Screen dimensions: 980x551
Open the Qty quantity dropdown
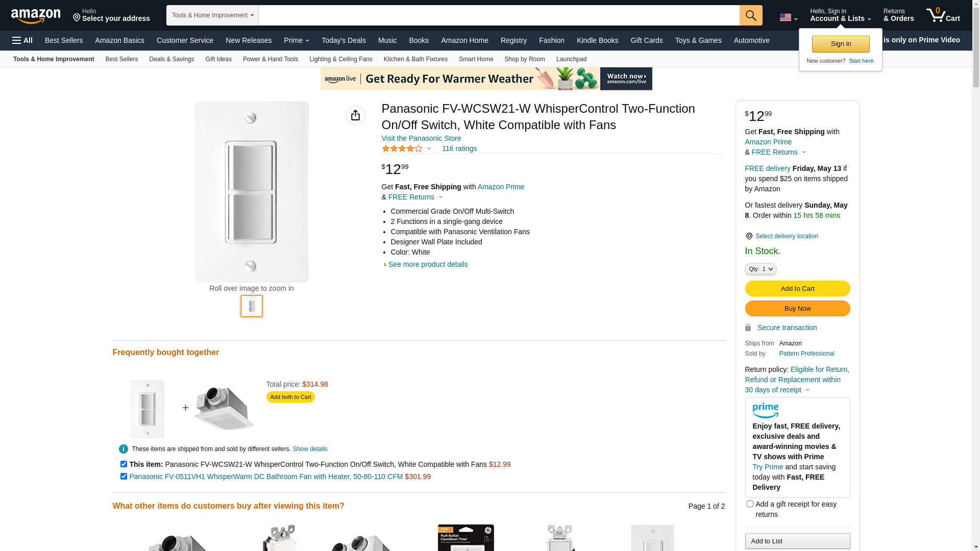[761, 269]
